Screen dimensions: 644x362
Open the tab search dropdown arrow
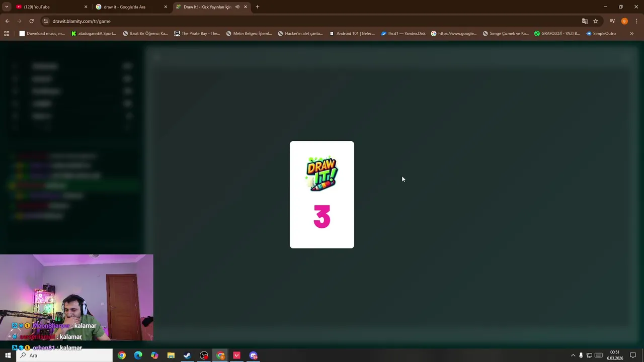pos(7,7)
